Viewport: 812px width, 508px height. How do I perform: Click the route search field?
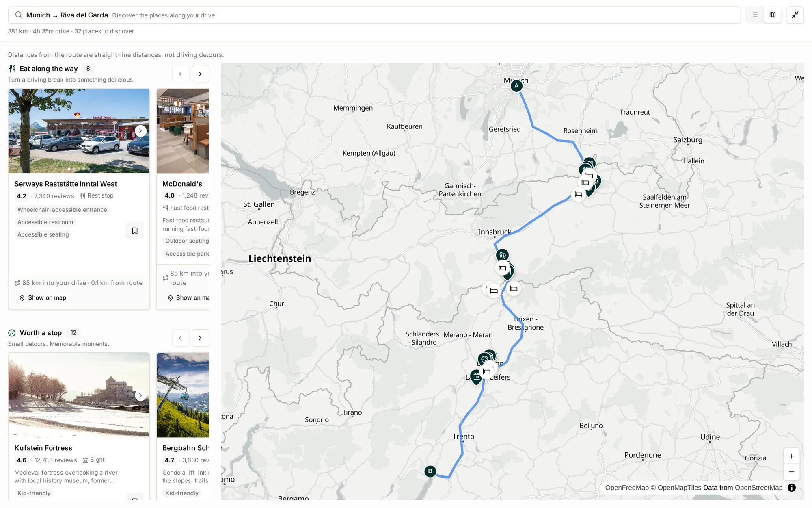[x=374, y=15]
